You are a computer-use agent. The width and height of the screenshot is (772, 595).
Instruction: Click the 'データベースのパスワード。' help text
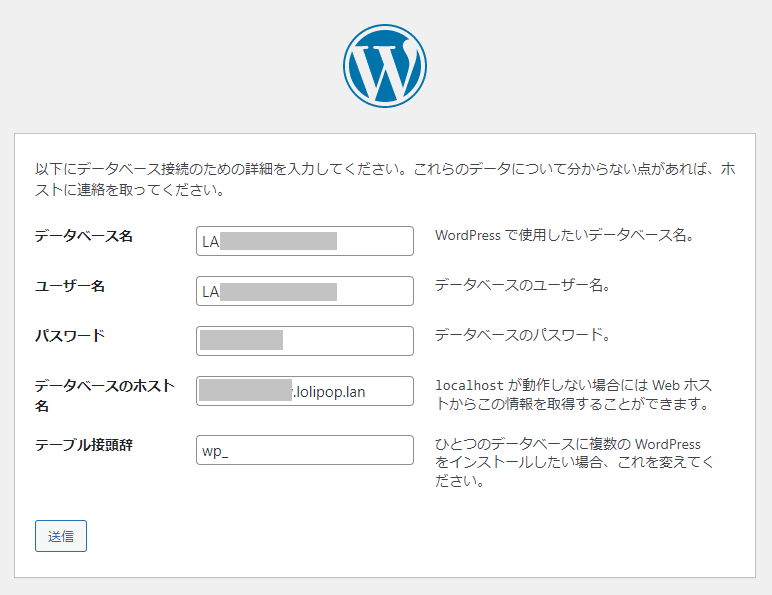coord(522,335)
